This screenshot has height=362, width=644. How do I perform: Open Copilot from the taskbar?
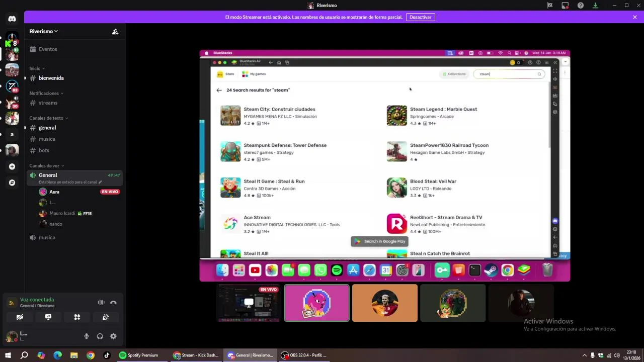(x=41, y=355)
